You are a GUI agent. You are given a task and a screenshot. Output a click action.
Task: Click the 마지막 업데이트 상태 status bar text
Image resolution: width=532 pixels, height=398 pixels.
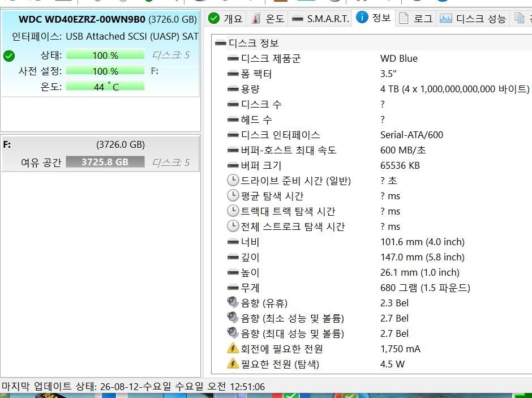pyautogui.click(x=134, y=387)
